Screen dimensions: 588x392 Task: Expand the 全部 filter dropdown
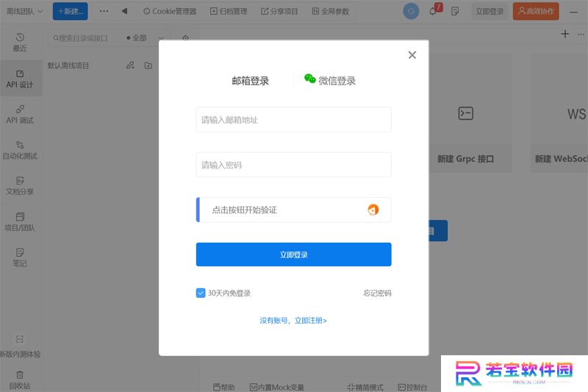145,38
